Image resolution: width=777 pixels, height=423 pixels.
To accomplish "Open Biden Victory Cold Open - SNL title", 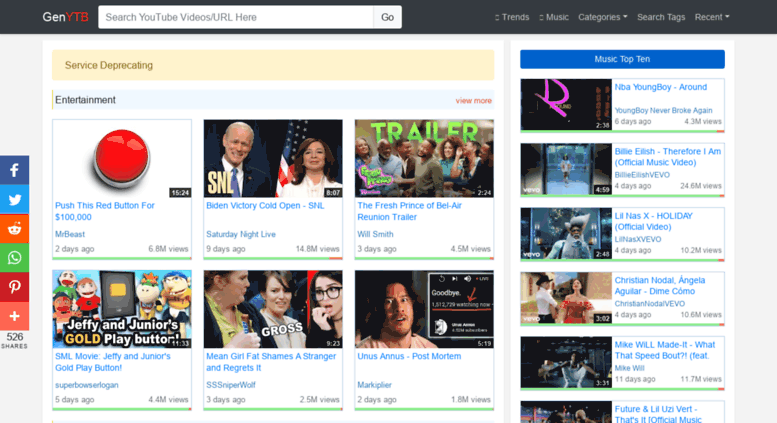I will click(x=265, y=206).
